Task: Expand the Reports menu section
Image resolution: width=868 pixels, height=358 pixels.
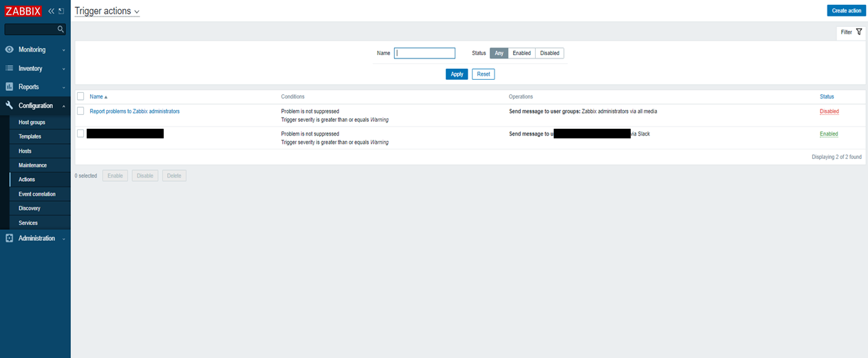Action: click(x=35, y=87)
